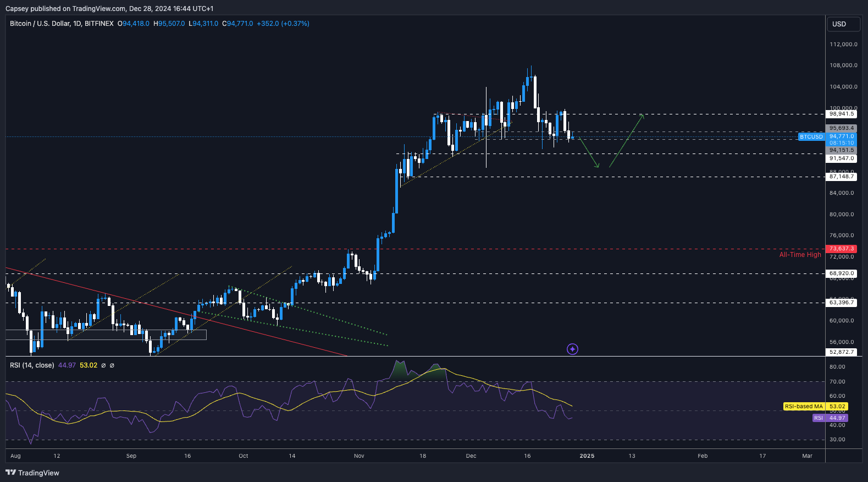Select the 68,920.0 price level label
This screenshot has width=868, height=482.
841,273
